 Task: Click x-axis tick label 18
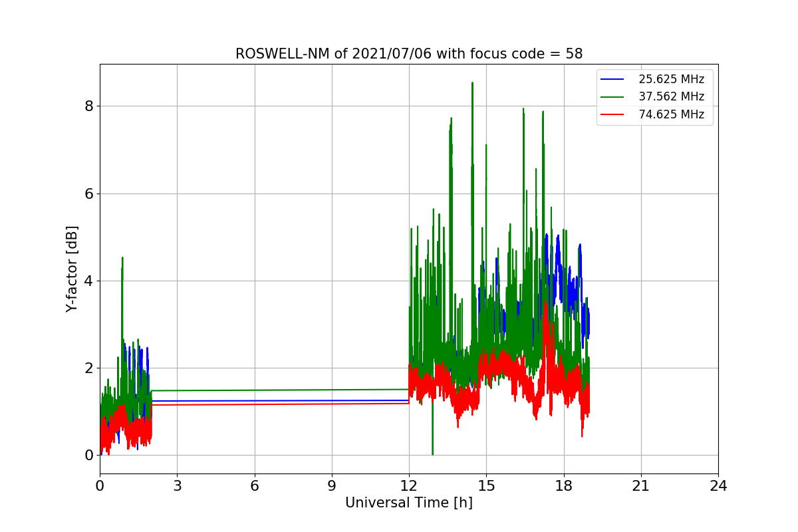[563, 486]
